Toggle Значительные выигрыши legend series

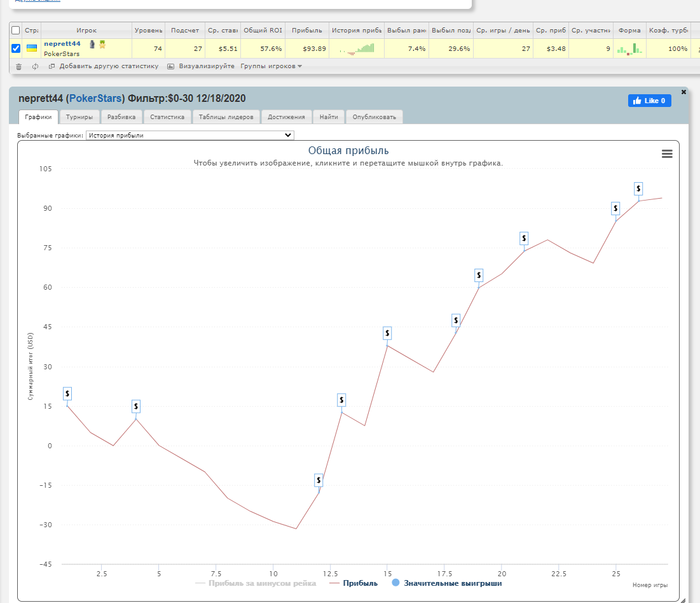tap(447, 583)
